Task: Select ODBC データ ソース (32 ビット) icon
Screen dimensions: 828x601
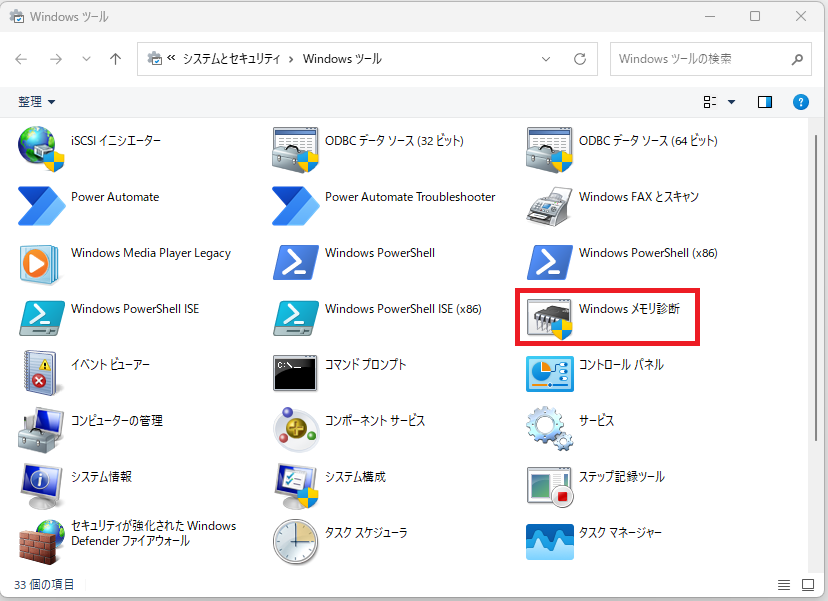Action: point(295,149)
